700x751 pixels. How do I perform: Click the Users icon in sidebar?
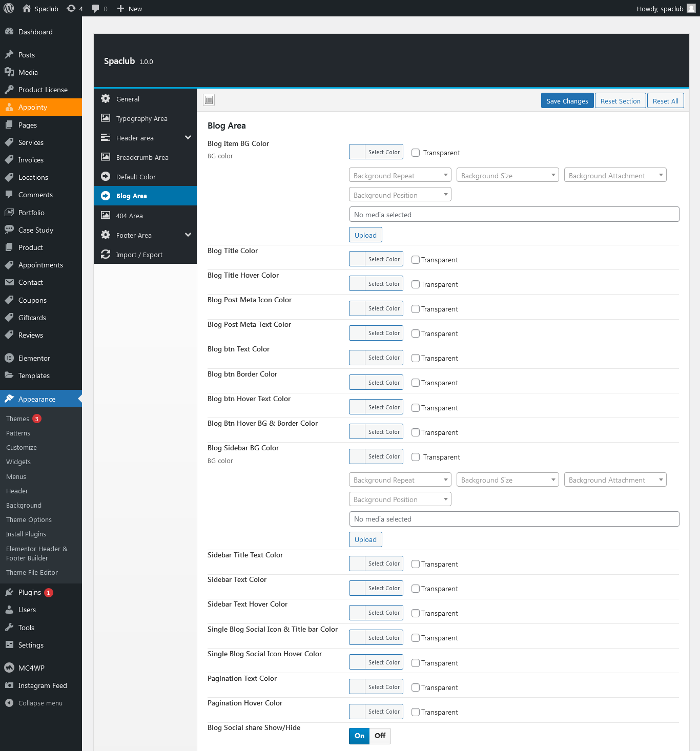point(9,609)
